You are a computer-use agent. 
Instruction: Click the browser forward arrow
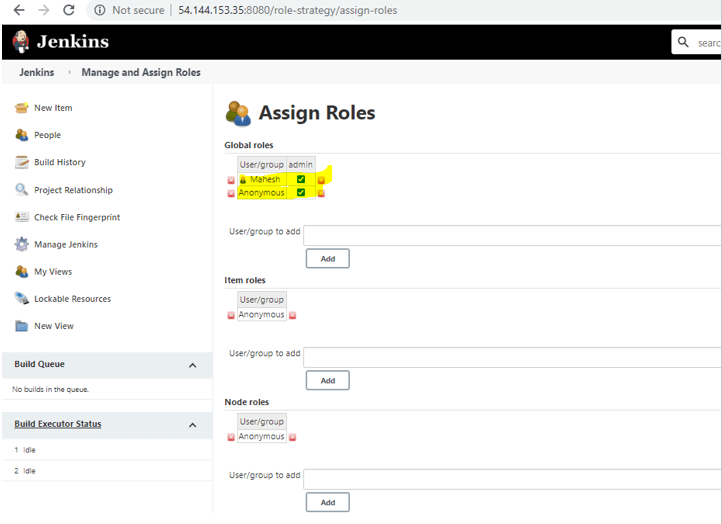[x=44, y=10]
